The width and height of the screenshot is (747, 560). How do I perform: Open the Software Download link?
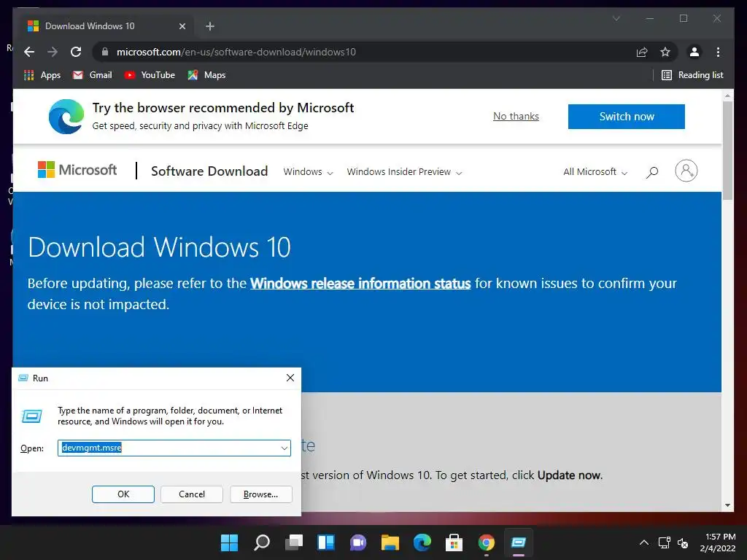[x=209, y=171]
